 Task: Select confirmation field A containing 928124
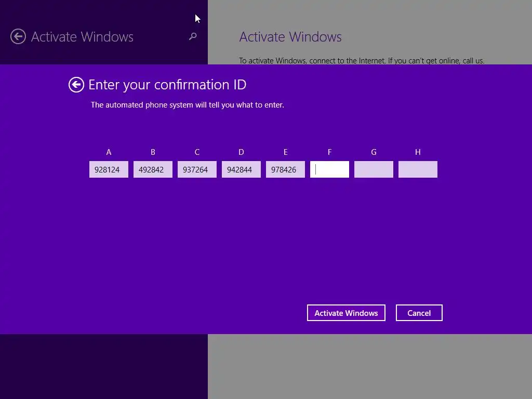pos(109,169)
